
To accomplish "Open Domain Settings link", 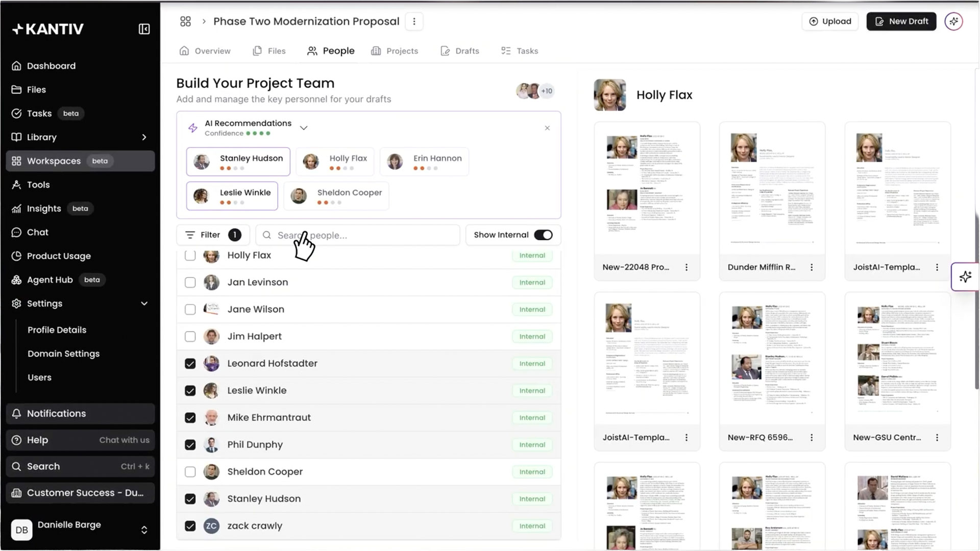I will point(64,354).
